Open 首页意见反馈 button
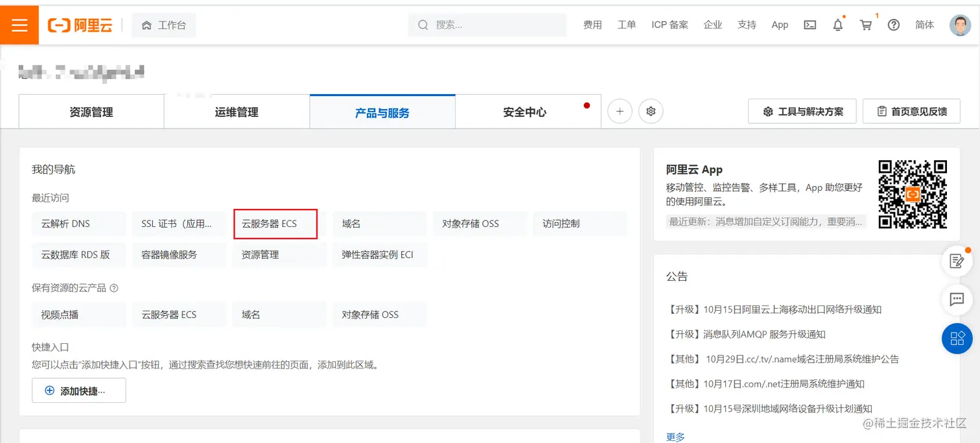The width and height of the screenshot is (980, 443). click(911, 112)
